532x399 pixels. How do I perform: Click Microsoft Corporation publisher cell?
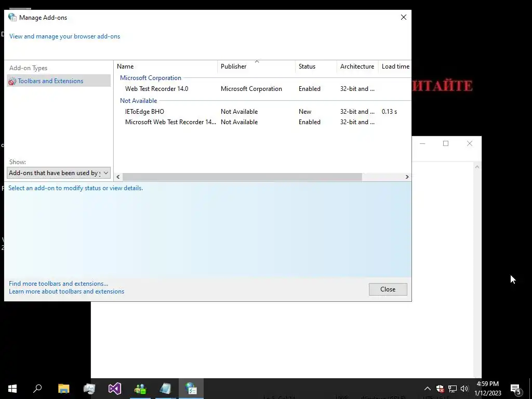click(251, 89)
